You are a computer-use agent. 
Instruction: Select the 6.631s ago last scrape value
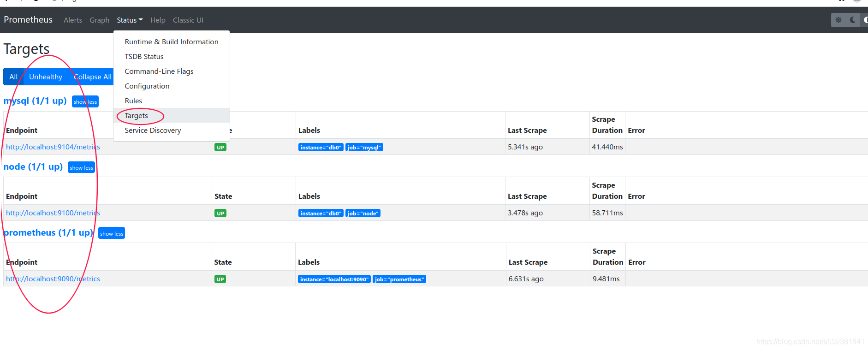click(x=526, y=279)
